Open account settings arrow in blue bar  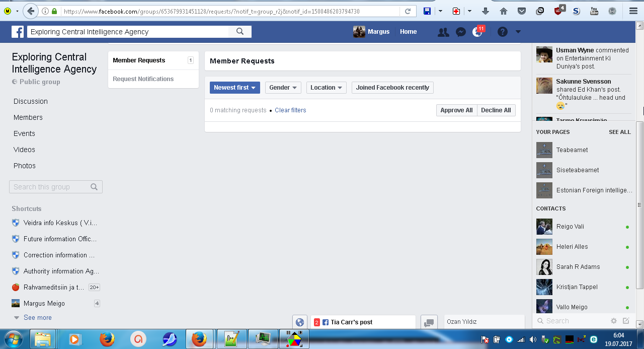click(518, 32)
